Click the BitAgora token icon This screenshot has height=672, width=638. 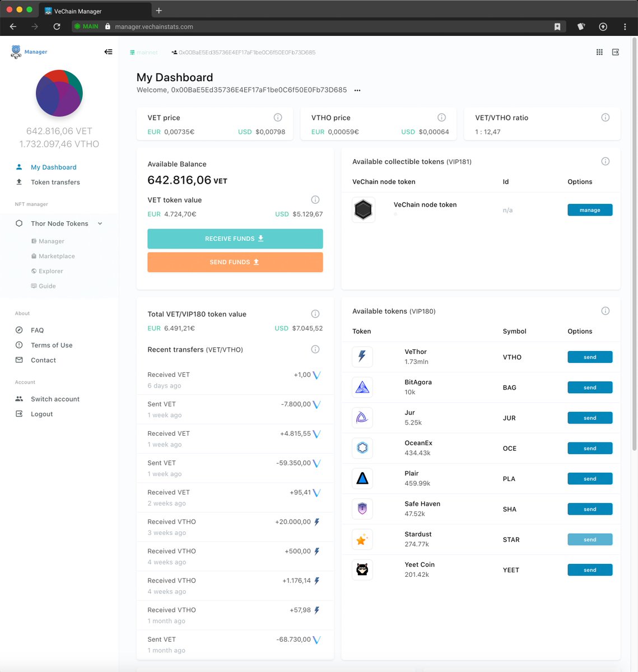[x=362, y=388]
